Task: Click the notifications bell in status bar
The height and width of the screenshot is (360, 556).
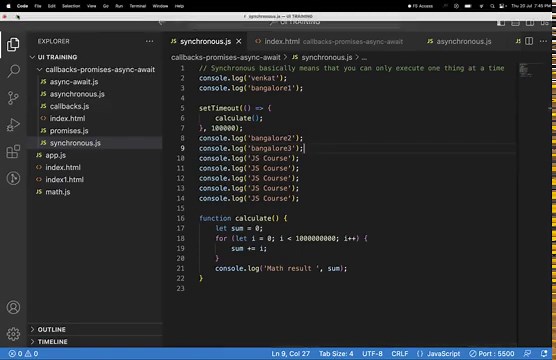Action: [544, 353]
